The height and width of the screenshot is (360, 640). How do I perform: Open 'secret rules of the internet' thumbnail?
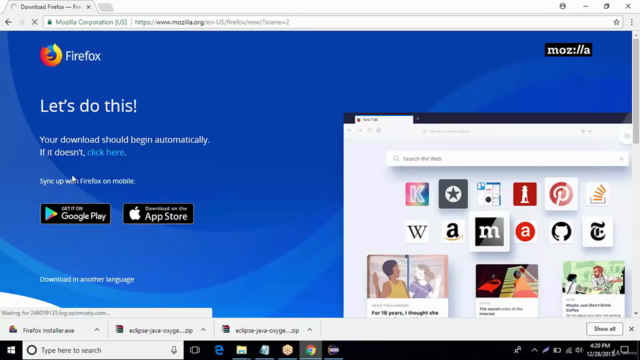[x=507, y=281]
